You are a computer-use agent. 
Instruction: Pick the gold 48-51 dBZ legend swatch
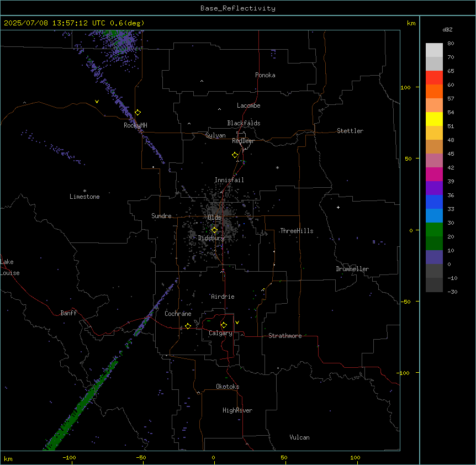(434, 133)
